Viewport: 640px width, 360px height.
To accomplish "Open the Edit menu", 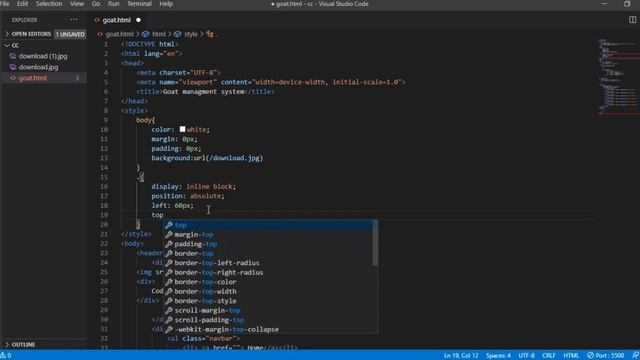I will point(22,4).
